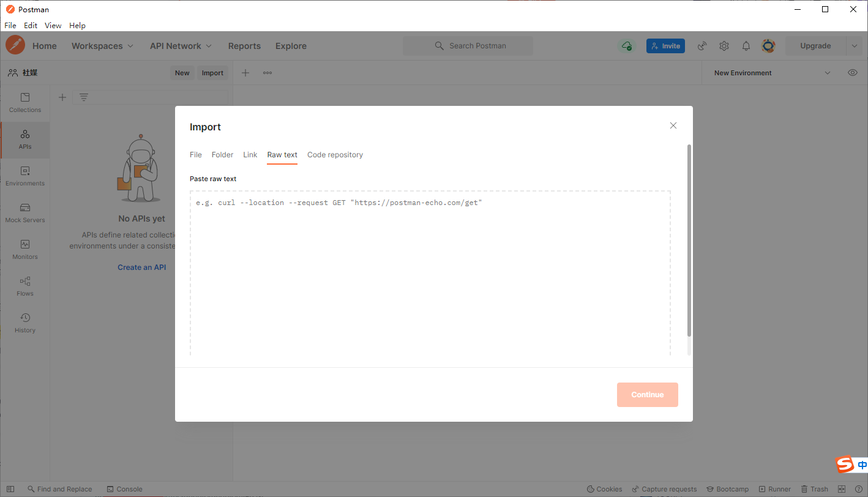868x497 pixels.
Task: Toggle the sidebar from the status bar icon
Action: [10, 489]
